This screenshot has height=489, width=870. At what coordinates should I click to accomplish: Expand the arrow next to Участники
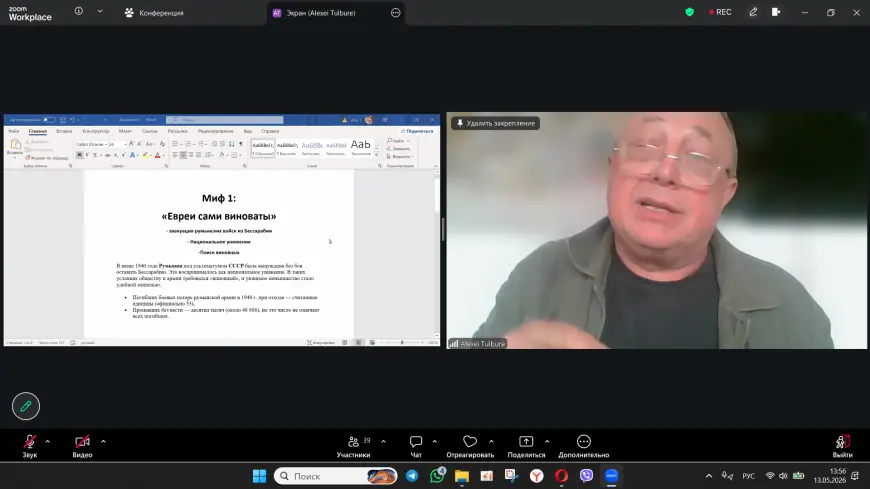click(383, 442)
